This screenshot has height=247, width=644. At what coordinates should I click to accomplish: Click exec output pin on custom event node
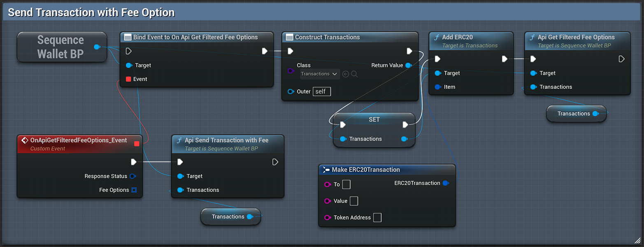[133, 162]
